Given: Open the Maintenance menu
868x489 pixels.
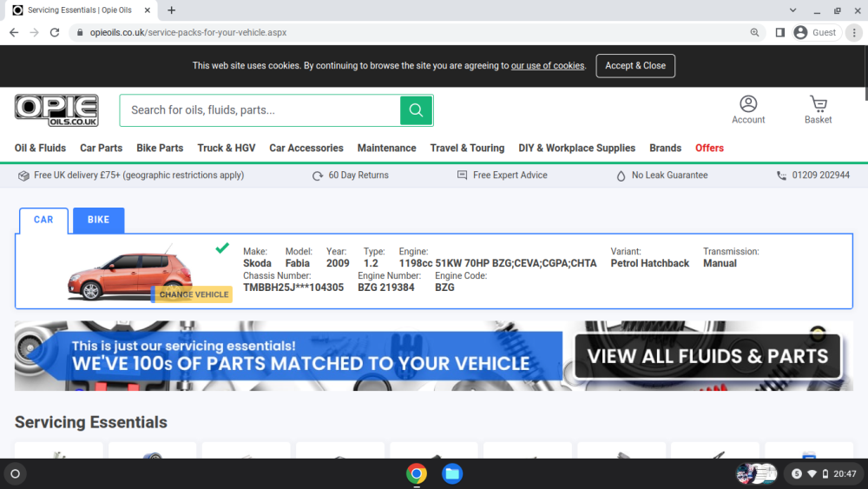Looking at the screenshot, I should tap(386, 148).
